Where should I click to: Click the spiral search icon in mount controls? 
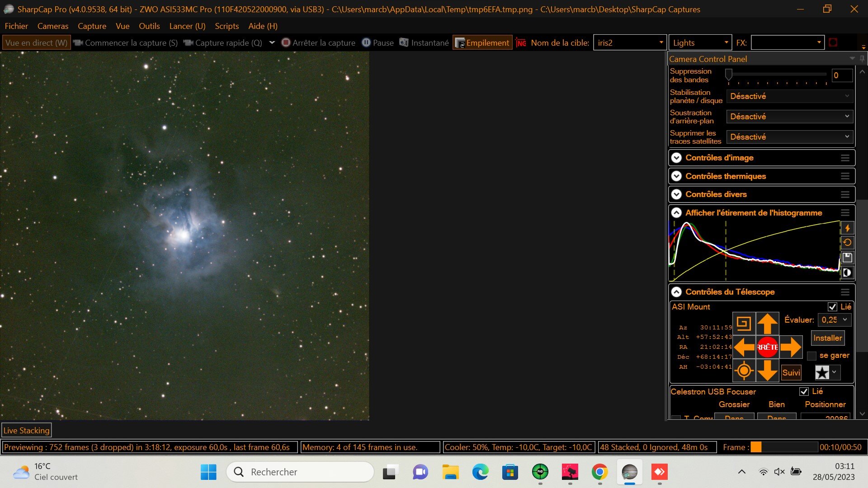(744, 323)
